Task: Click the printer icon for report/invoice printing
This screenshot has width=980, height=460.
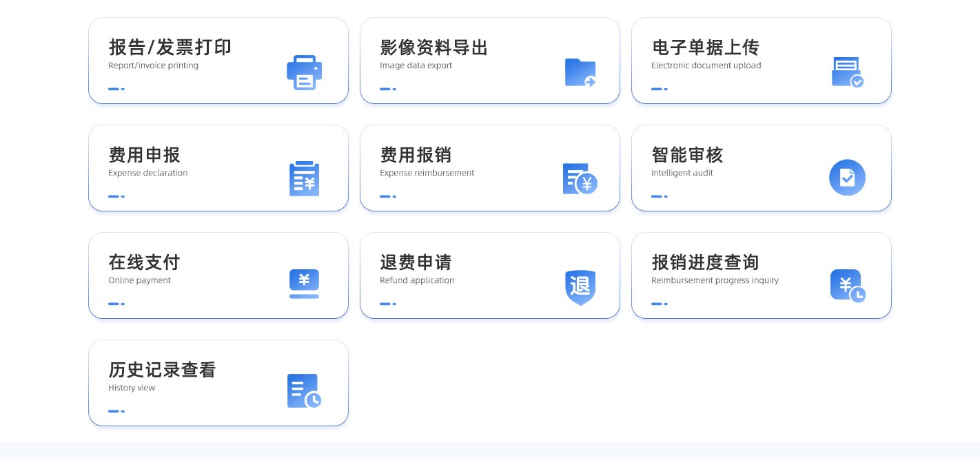Action: click(x=304, y=72)
